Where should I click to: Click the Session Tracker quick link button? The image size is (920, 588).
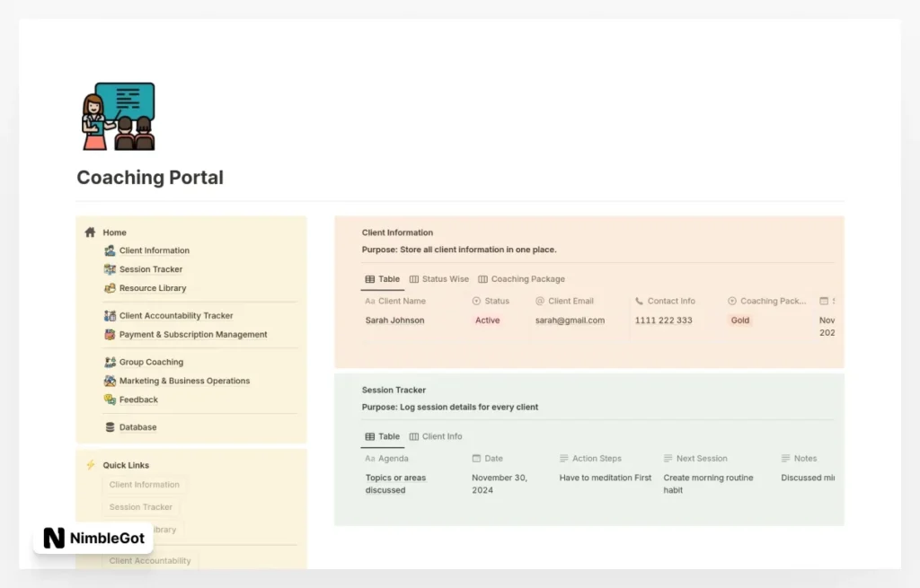click(x=141, y=507)
